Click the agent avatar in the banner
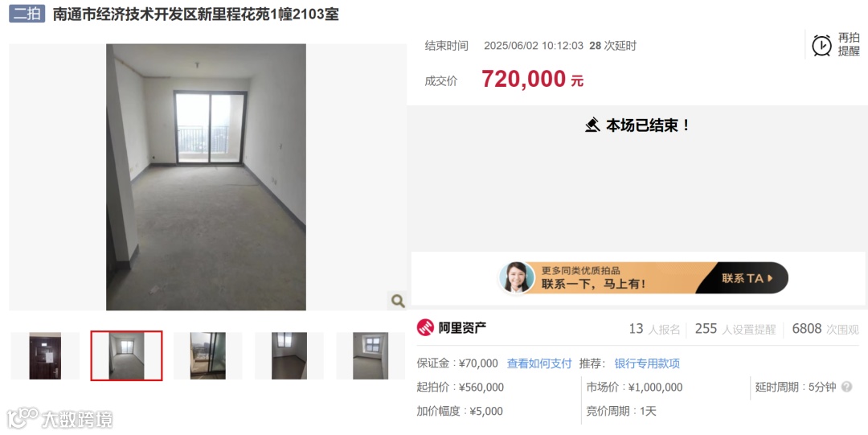Viewport: 868px width, 435px height. pyautogui.click(x=516, y=277)
